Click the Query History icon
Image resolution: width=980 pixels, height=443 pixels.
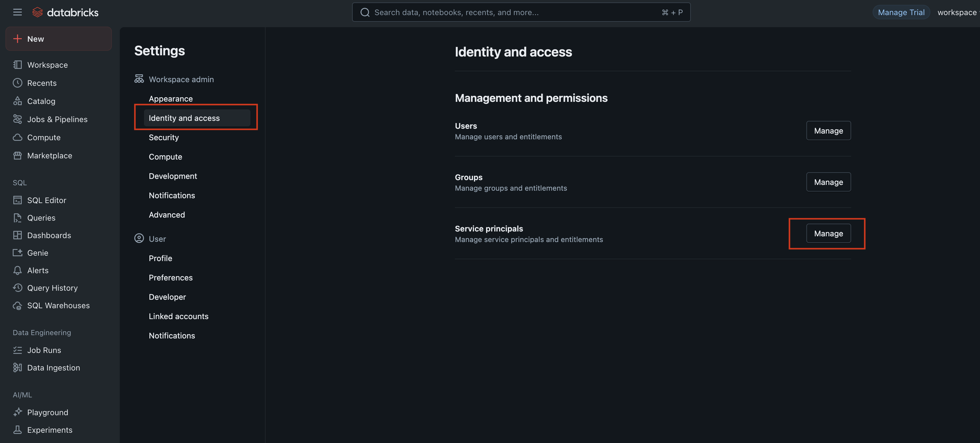(18, 288)
